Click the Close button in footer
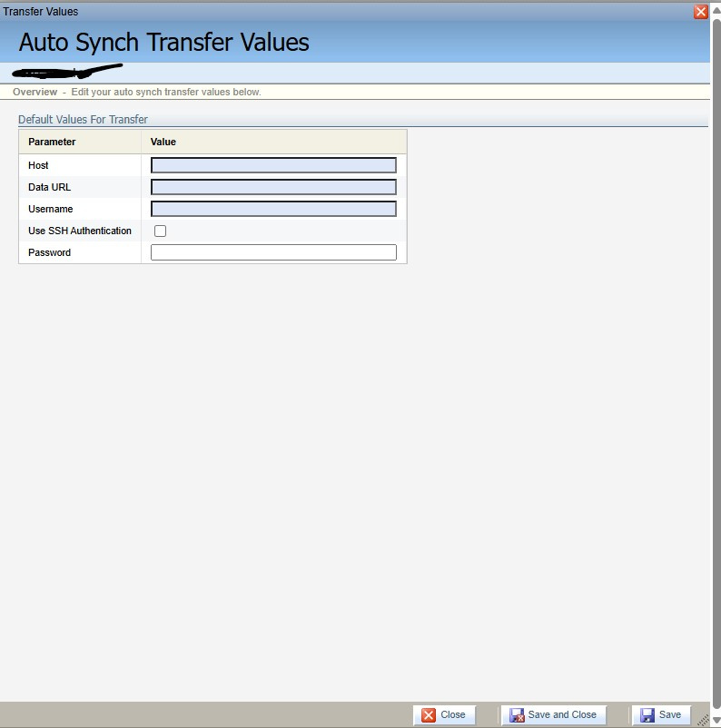 tap(444, 714)
